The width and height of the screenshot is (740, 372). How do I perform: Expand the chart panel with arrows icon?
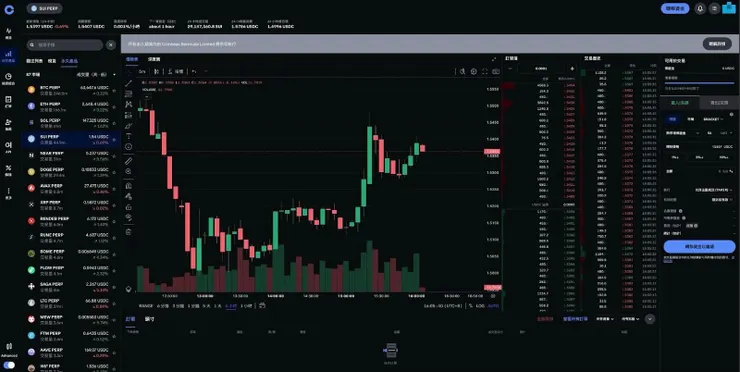(494, 59)
